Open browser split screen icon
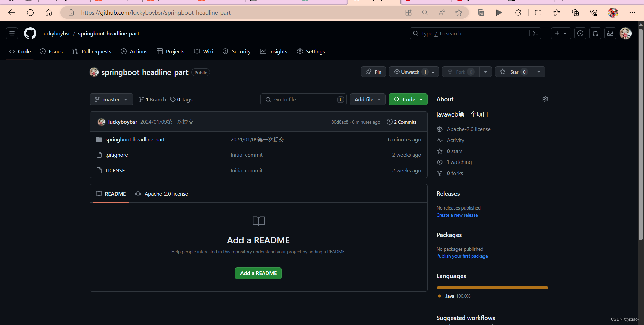Viewport: 644px width, 325px height. [x=538, y=13]
